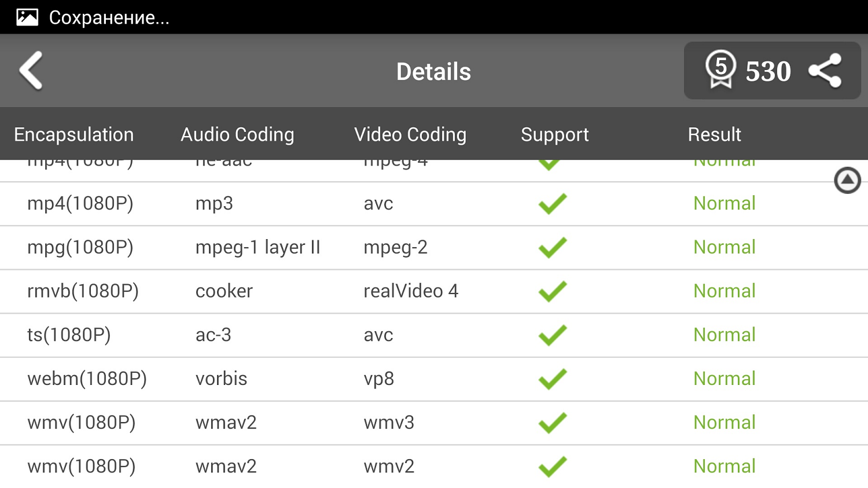
Task: Tap the Result column header
Action: (714, 134)
